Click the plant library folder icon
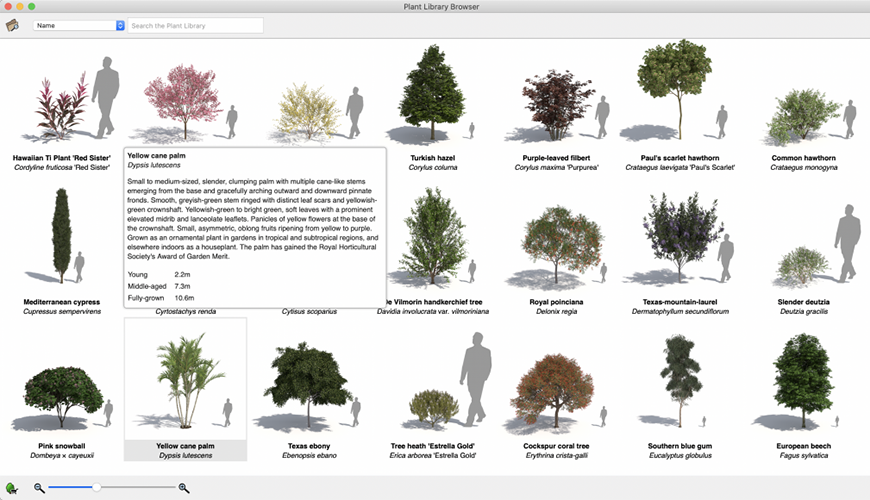The width and height of the screenshot is (870, 500). (x=13, y=25)
